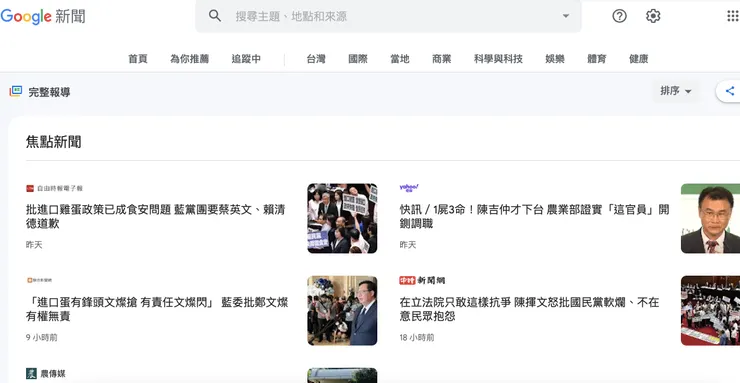Open the 排序 sort dropdown

(x=676, y=91)
